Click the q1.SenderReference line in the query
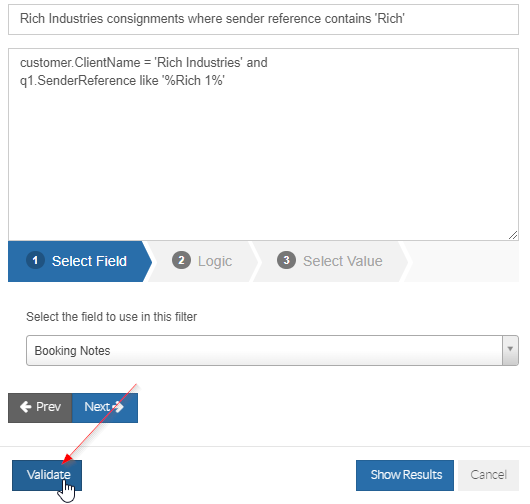 click(122, 81)
